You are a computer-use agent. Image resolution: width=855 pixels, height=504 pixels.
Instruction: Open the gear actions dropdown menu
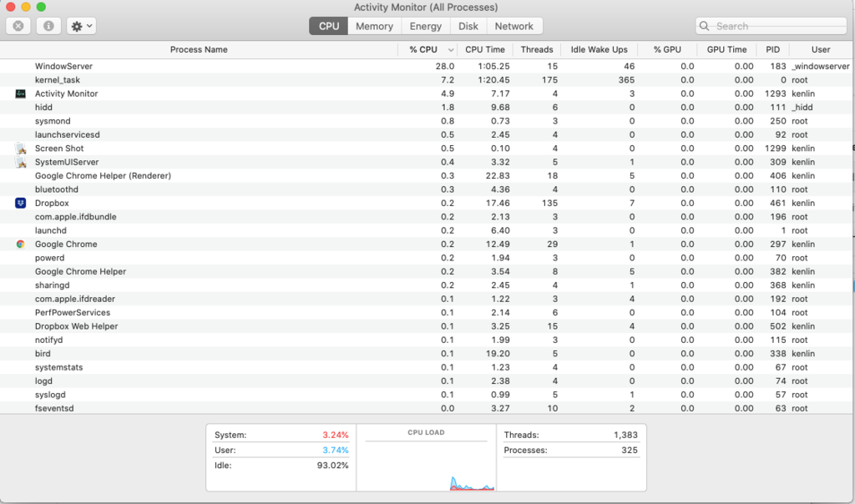click(82, 26)
